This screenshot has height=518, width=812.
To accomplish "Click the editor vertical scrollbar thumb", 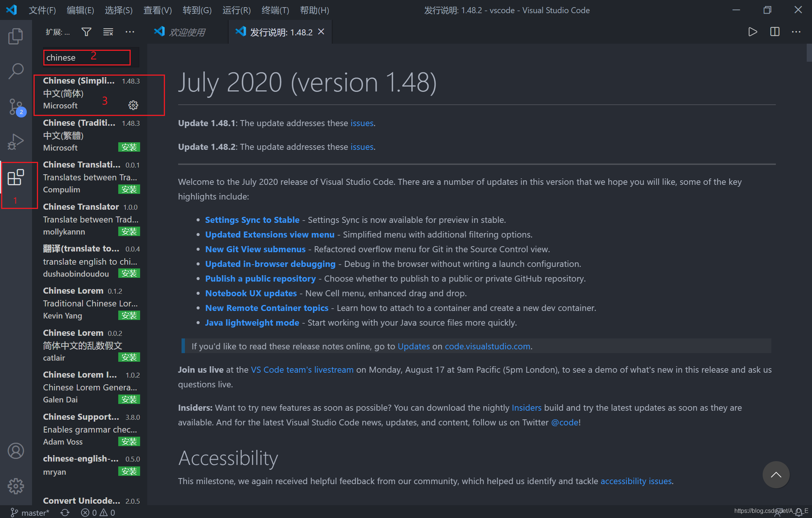I will click(x=809, y=53).
